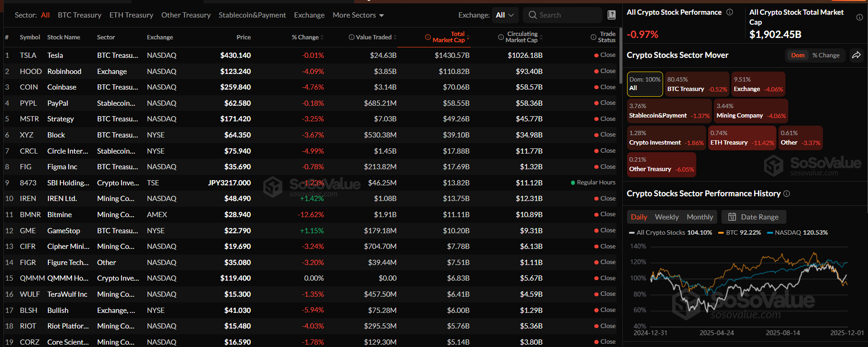Share the Crypto Stocks Sector Mover

pos(856,55)
